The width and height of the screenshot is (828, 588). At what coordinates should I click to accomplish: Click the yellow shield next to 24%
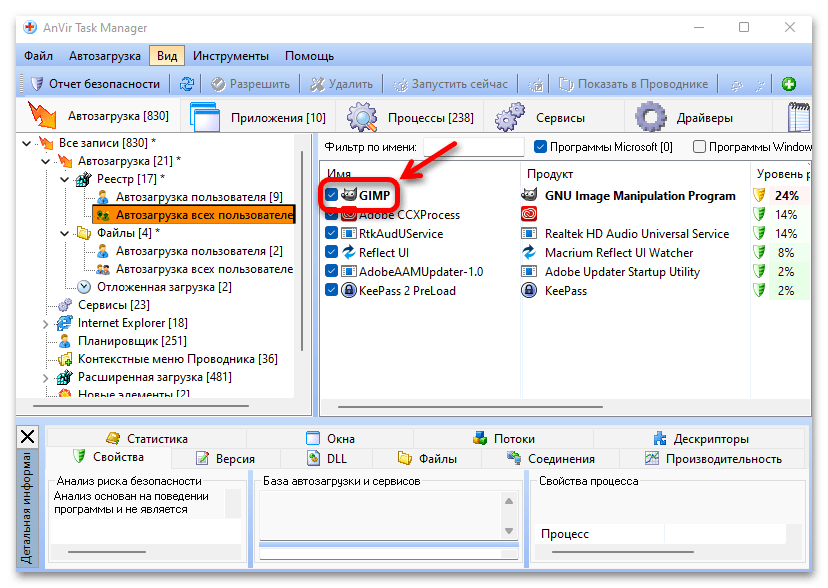pos(759,195)
